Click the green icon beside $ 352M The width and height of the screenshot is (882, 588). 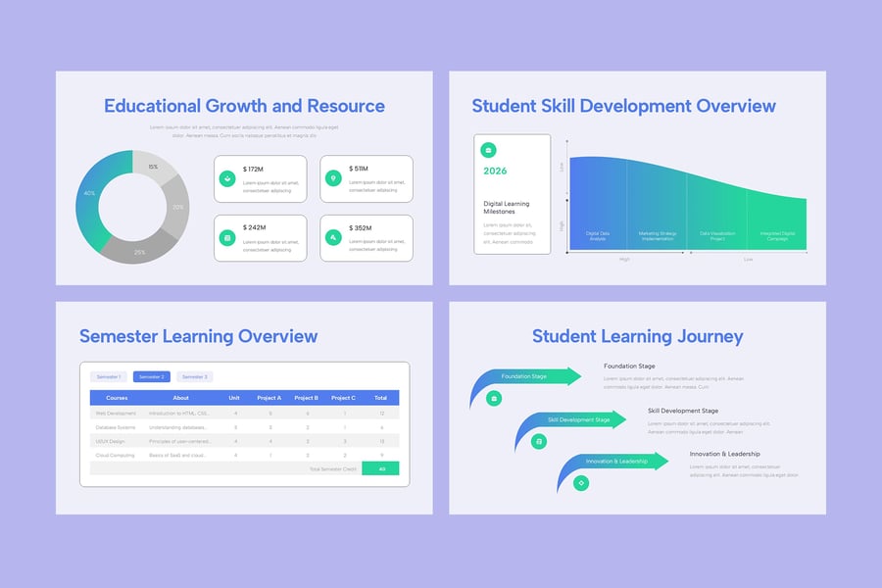coord(333,238)
